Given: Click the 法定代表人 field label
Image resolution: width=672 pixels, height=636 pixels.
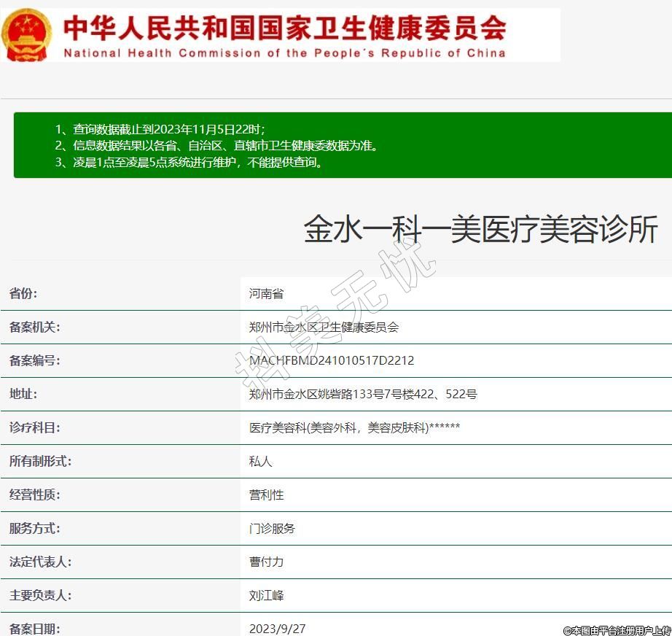Looking at the screenshot, I should coord(40,562).
